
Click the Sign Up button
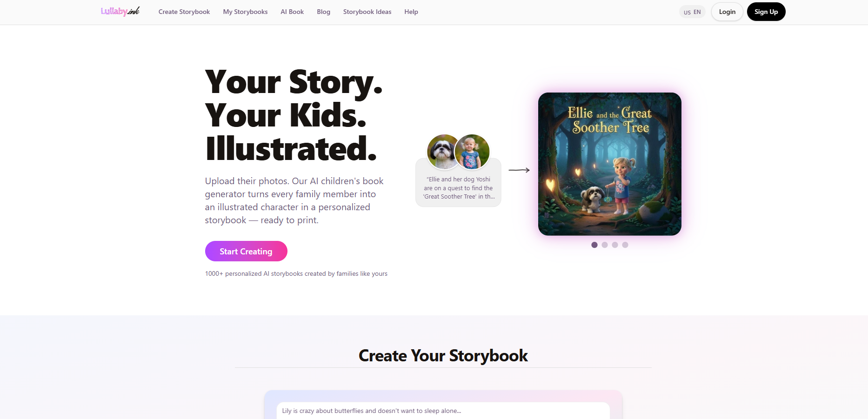[766, 12]
